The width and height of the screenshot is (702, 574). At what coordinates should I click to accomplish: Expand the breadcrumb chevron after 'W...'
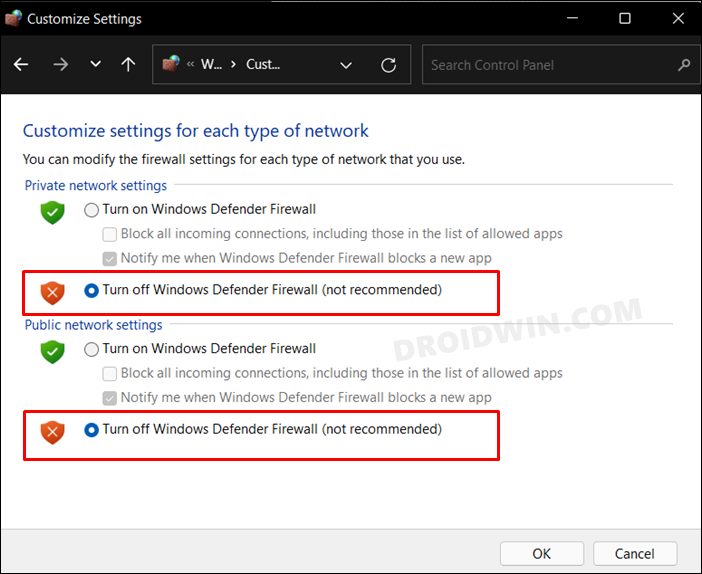[x=233, y=64]
